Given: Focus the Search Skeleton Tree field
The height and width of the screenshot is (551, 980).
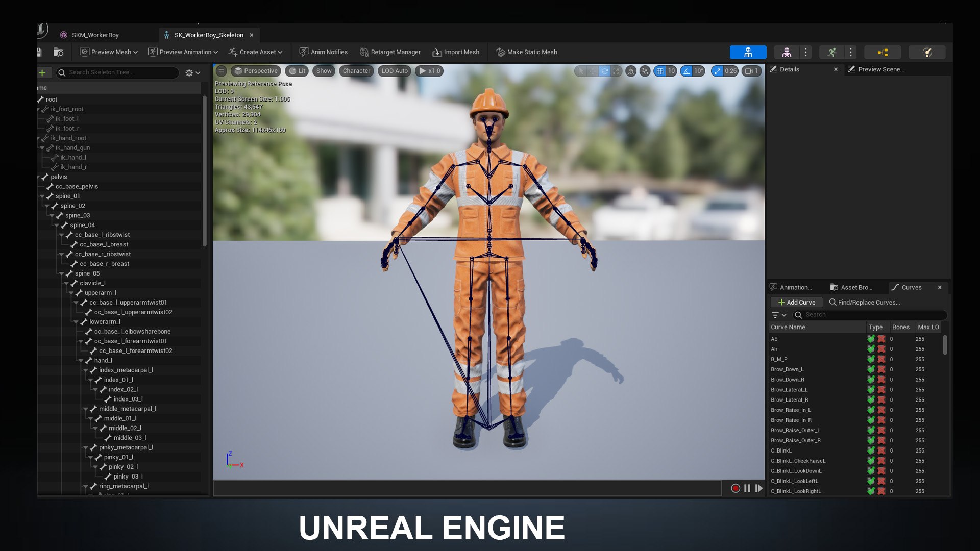Looking at the screenshot, I should (x=117, y=72).
